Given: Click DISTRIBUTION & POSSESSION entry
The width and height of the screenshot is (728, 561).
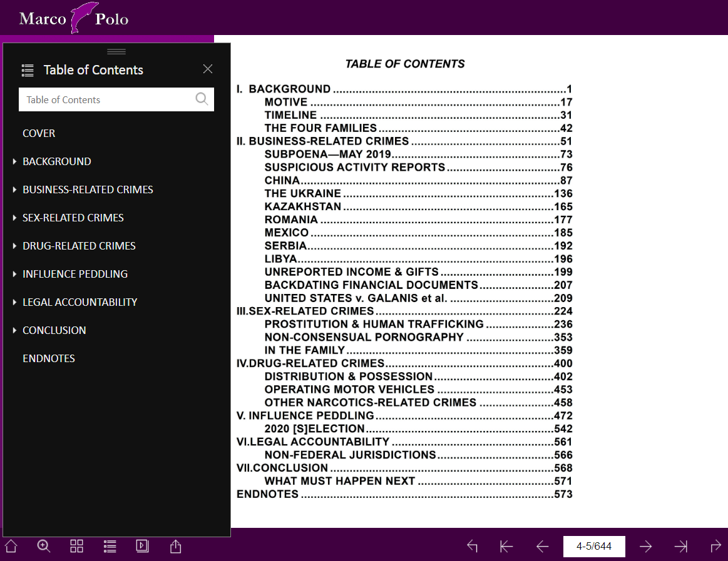Looking at the screenshot, I should pyautogui.click(x=418, y=377).
